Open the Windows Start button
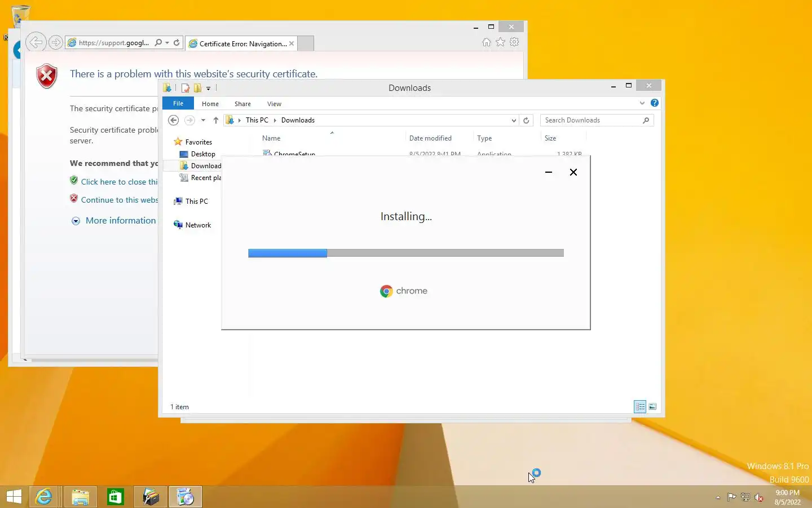 (x=14, y=497)
